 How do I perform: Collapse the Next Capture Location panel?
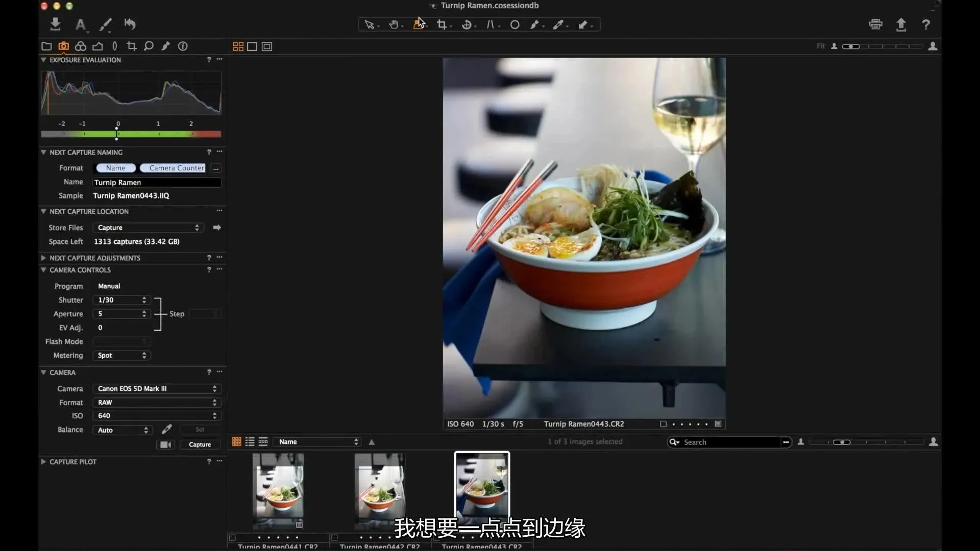pos(43,211)
